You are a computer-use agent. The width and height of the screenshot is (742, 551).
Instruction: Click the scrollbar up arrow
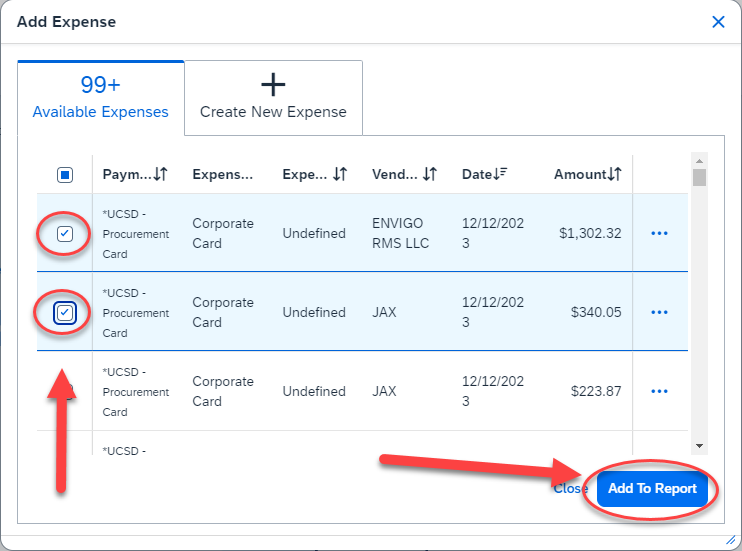(700, 161)
